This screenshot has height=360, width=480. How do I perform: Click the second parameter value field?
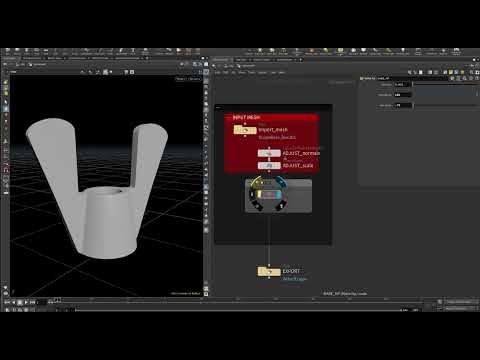403,95
